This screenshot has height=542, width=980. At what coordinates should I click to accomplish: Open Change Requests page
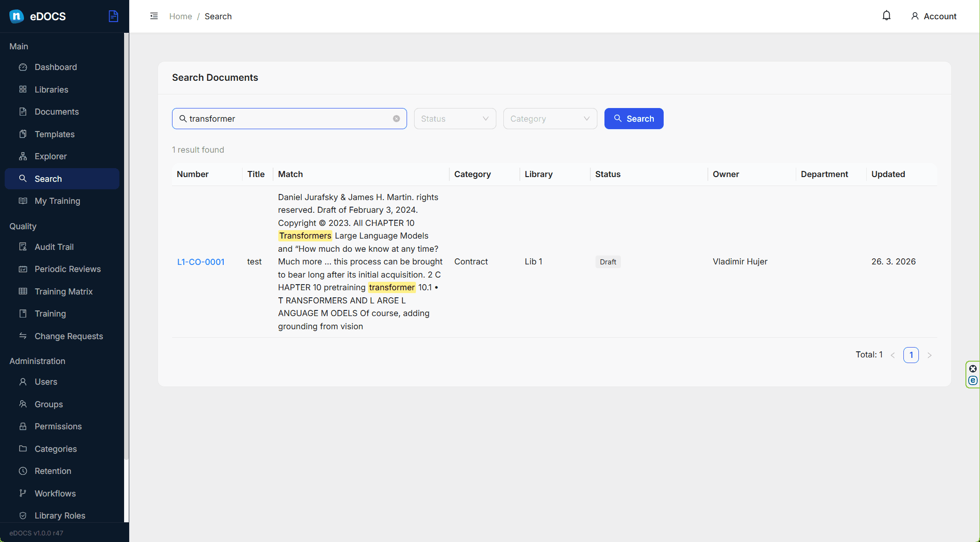click(x=62, y=336)
